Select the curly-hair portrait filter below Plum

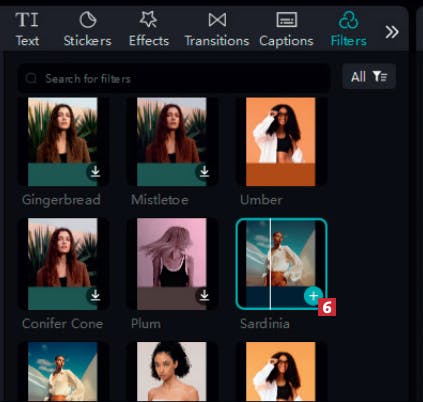pos(172,372)
